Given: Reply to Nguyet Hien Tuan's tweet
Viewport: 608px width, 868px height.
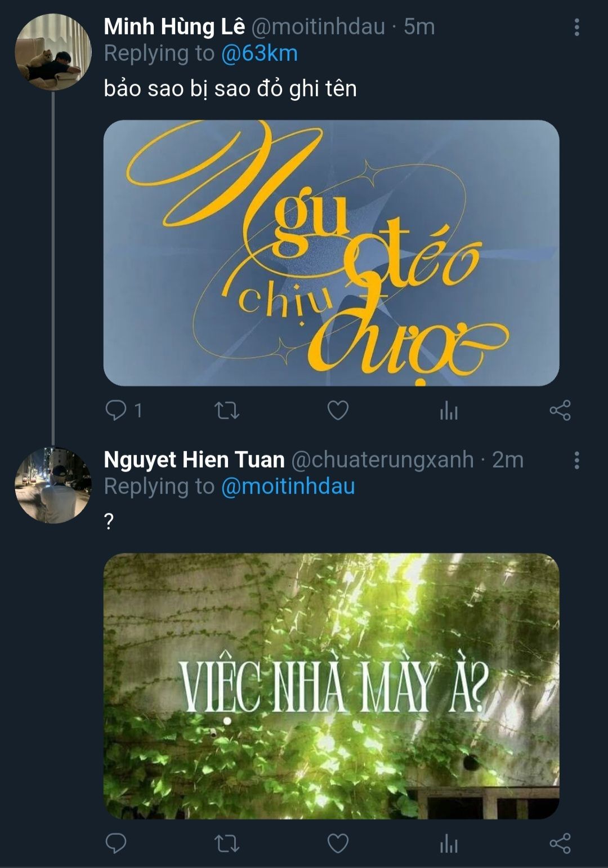Looking at the screenshot, I should click(116, 843).
